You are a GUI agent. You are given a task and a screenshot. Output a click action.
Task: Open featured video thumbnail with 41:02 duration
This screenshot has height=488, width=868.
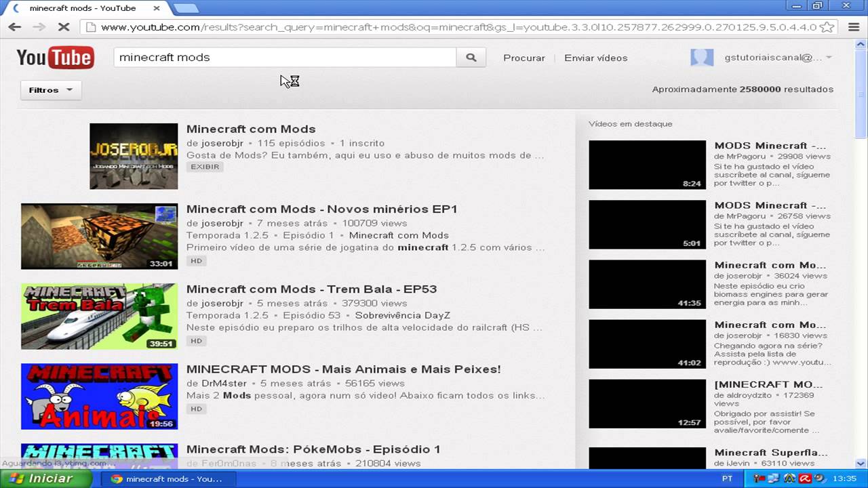point(647,344)
